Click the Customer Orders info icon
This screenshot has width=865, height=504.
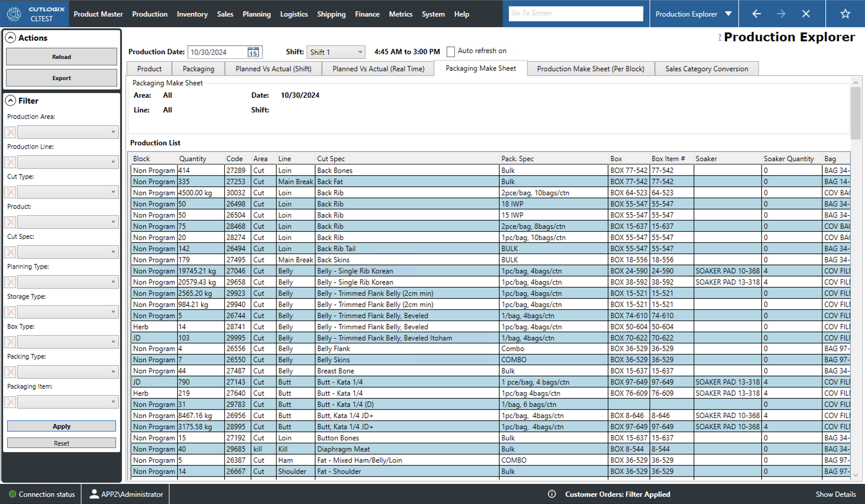point(552,494)
